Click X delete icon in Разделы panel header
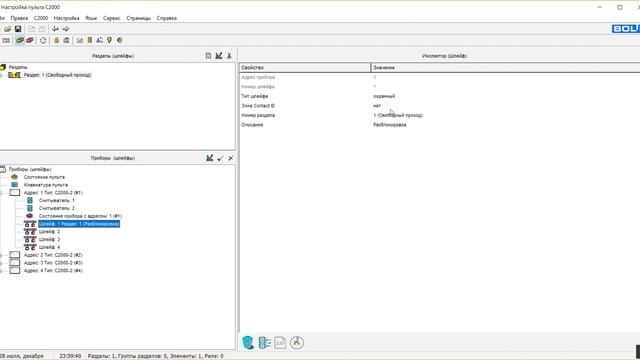640x360 pixels. [x=229, y=56]
